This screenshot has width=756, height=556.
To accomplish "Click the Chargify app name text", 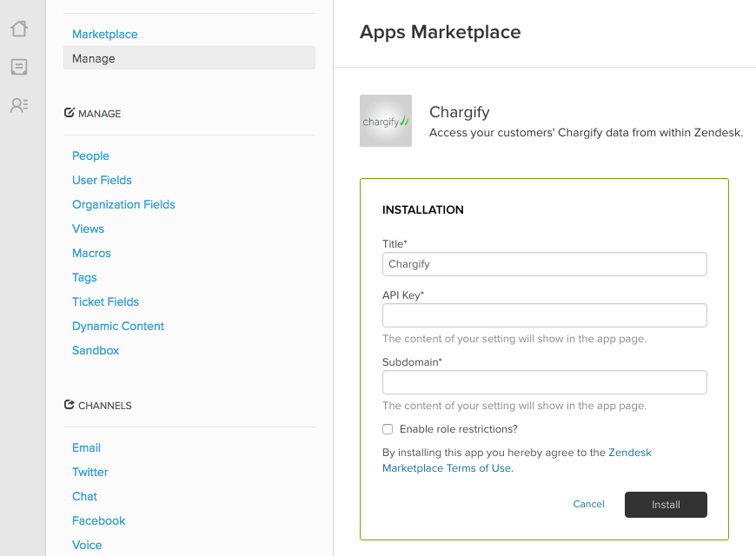I will click(460, 112).
